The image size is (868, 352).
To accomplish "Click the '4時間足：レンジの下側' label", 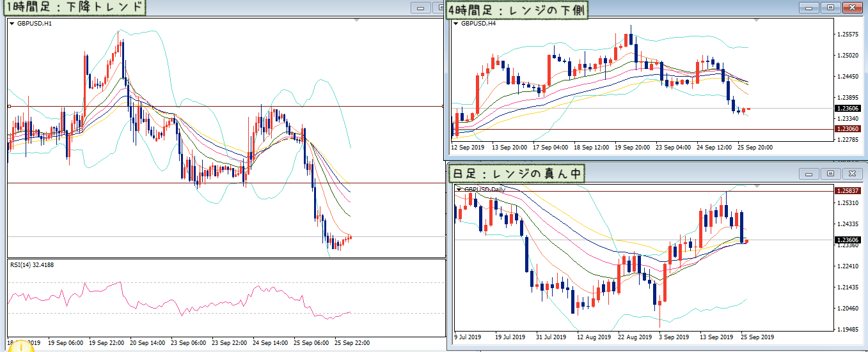I will click(x=517, y=9).
